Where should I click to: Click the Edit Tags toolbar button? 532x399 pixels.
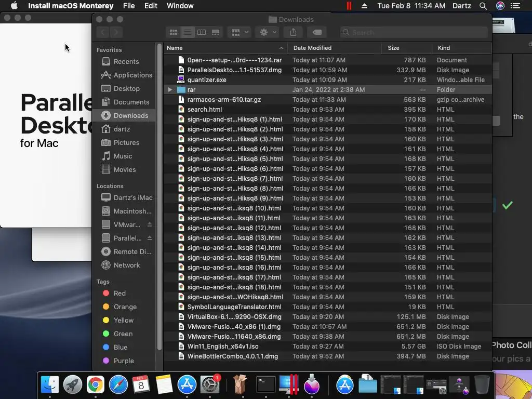pos(317,32)
